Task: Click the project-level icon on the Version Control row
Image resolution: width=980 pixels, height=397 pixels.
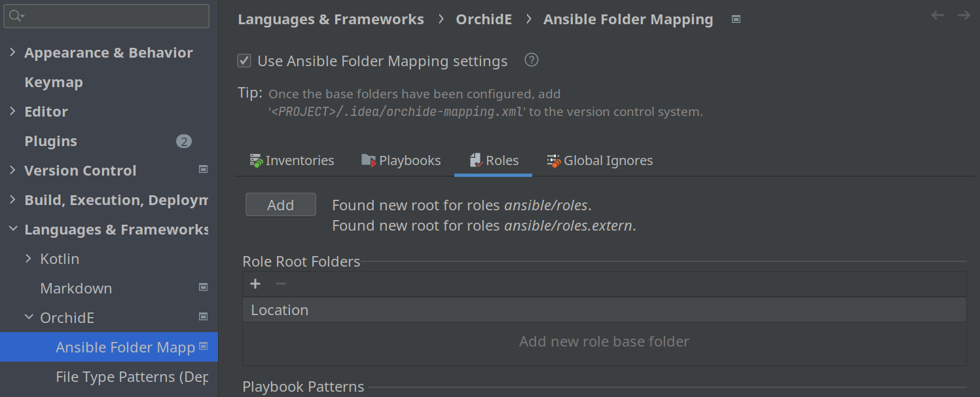Action: tap(203, 169)
